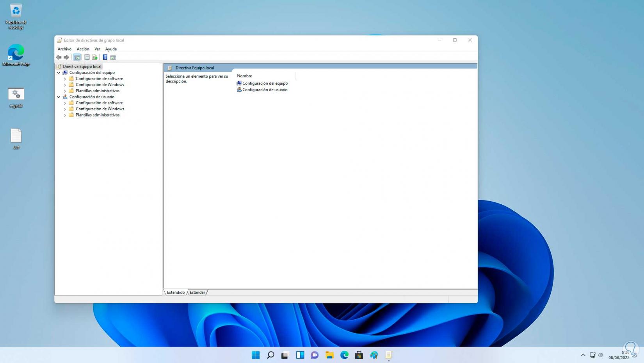Viewport: 644px width, 363px height.
Task: Toggle the show/hide console tree button
Action: coord(77,57)
